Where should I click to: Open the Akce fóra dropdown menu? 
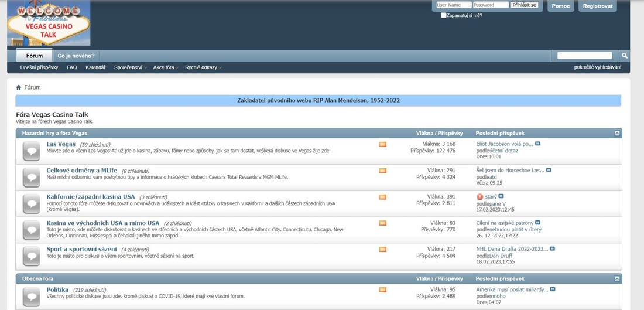click(166, 67)
